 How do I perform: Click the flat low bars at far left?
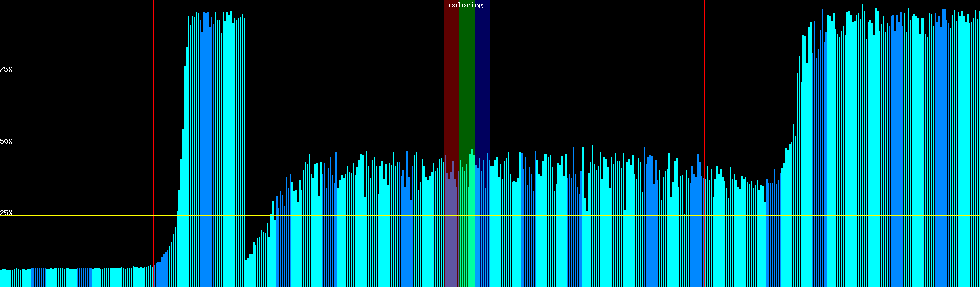72,277
